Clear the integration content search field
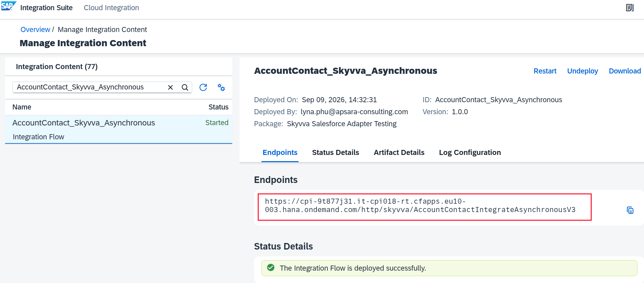 point(170,87)
